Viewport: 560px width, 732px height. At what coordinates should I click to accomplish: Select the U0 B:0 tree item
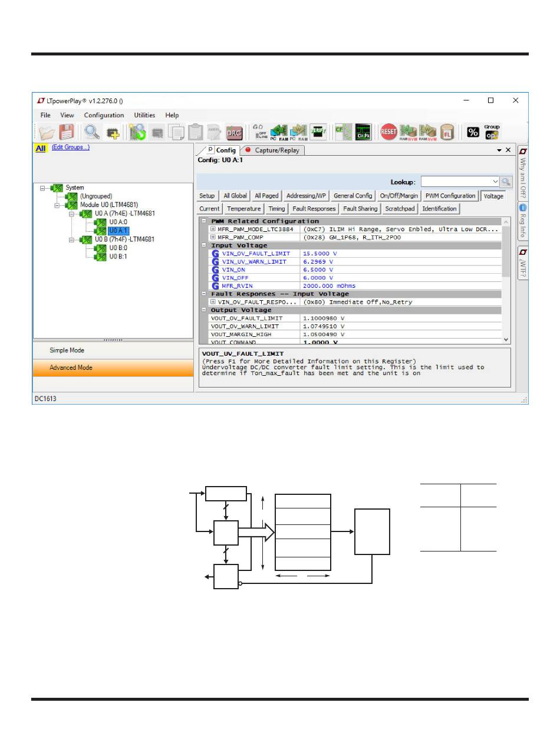(118, 248)
